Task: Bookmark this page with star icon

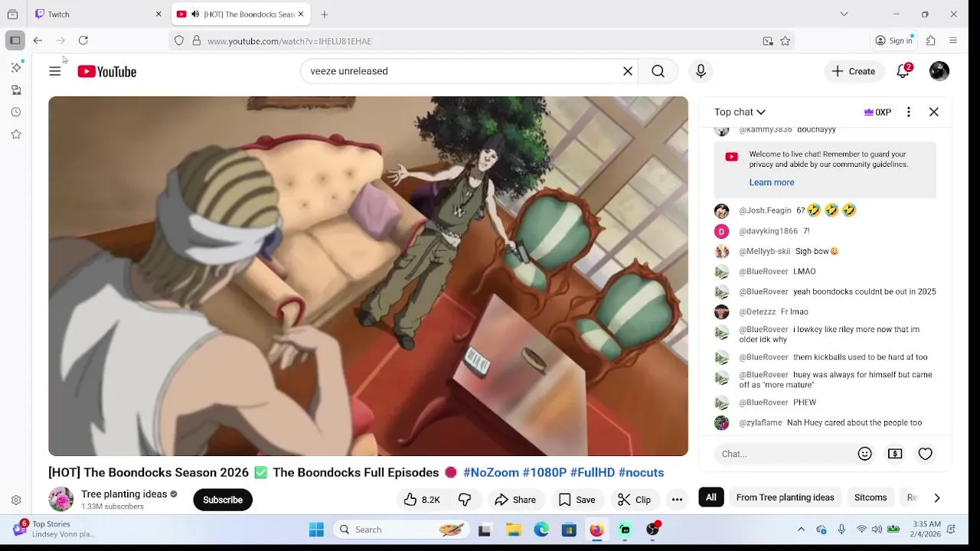Action: click(x=785, y=41)
